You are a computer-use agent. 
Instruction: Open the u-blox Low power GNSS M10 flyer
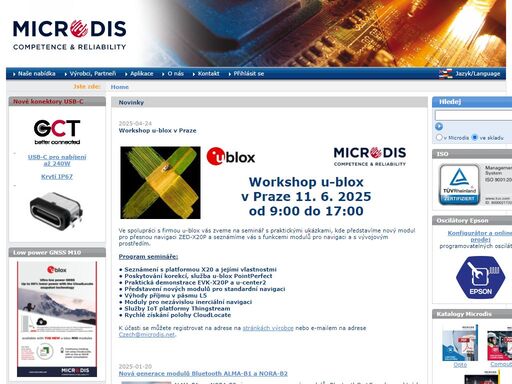coord(57,319)
